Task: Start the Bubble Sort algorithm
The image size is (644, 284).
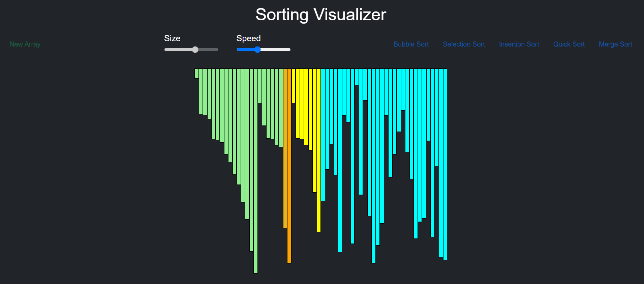Action: pyautogui.click(x=411, y=44)
